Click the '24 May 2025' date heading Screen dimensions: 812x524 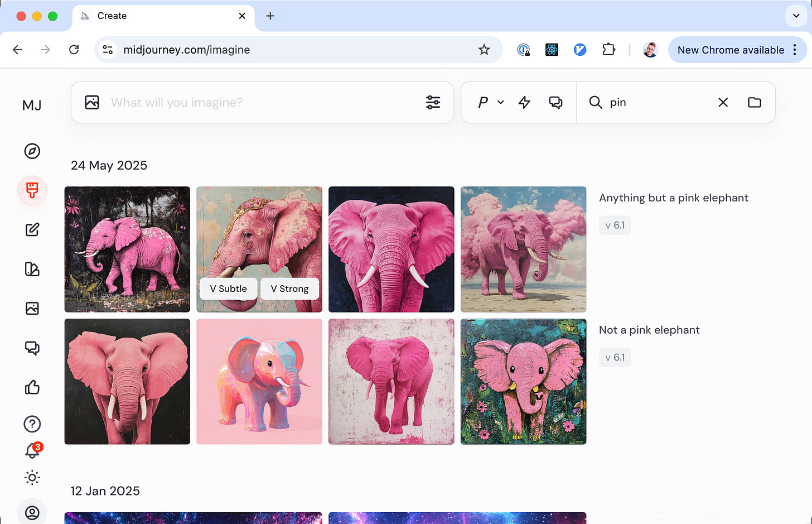pos(109,165)
